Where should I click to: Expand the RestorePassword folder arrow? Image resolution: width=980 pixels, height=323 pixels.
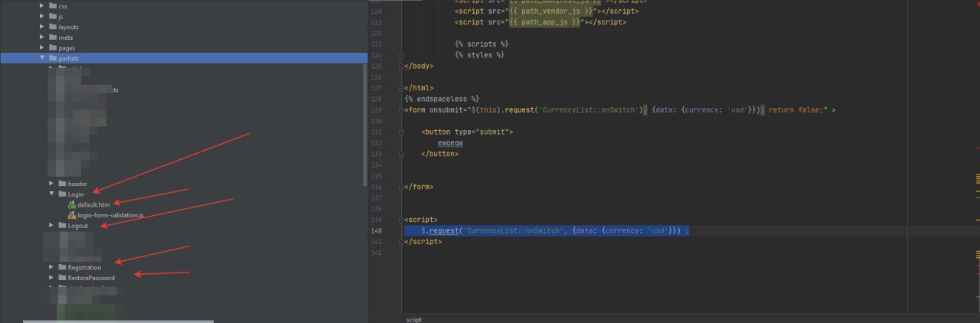tap(52, 278)
